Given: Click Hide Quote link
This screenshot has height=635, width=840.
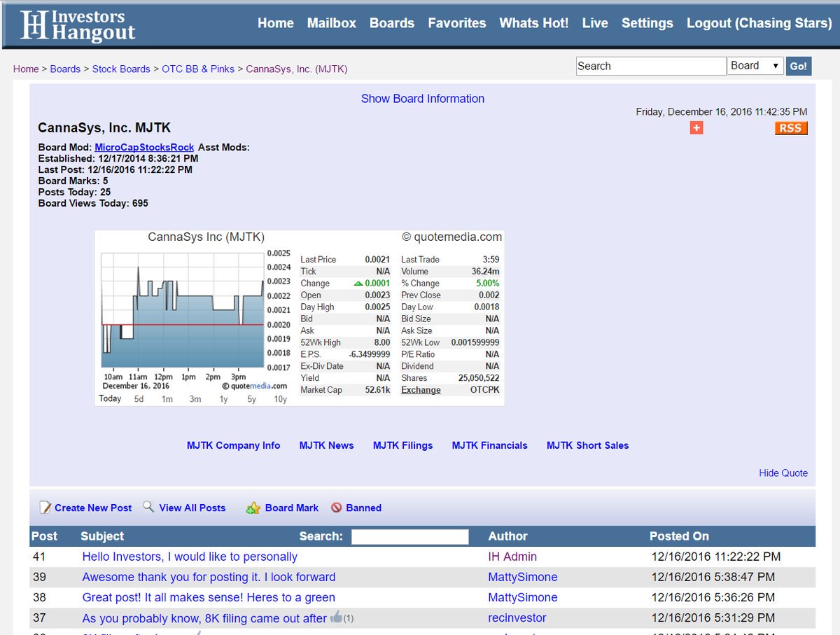Looking at the screenshot, I should tap(783, 473).
